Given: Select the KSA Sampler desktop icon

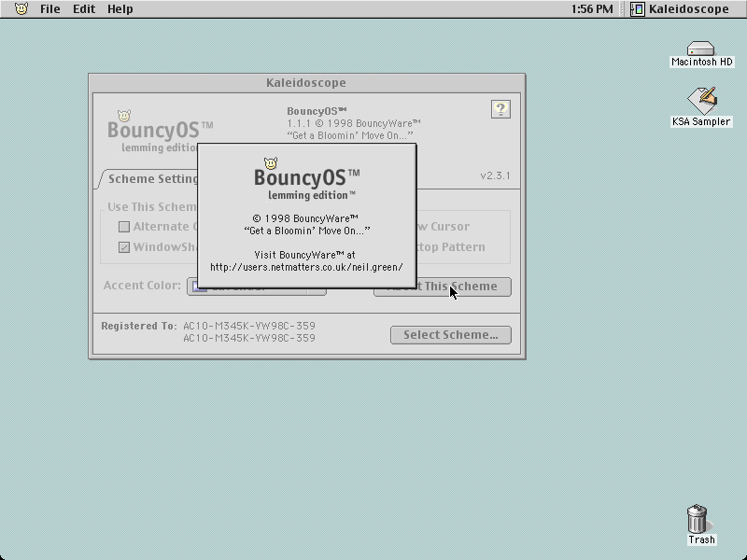Looking at the screenshot, I should coord(702,101).
